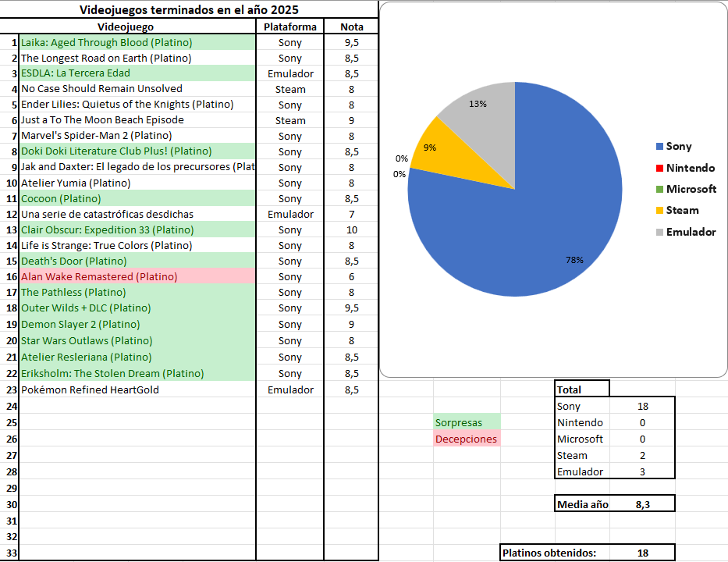
Task: Click the 'Microsoft' label in totals table
Action: pos(581,439)
